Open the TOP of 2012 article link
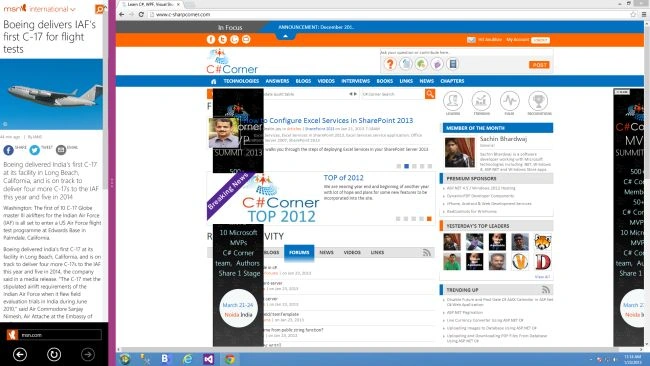The height and width of the screenshot is (366, 650). [x=344, y=178]
